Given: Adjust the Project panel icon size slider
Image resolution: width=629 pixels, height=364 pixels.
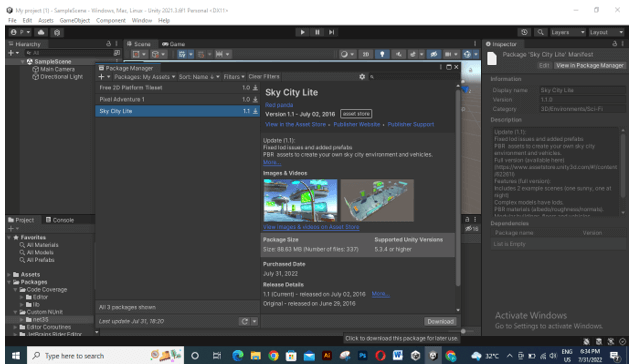Looking at the screenshot, I should 463,331.
